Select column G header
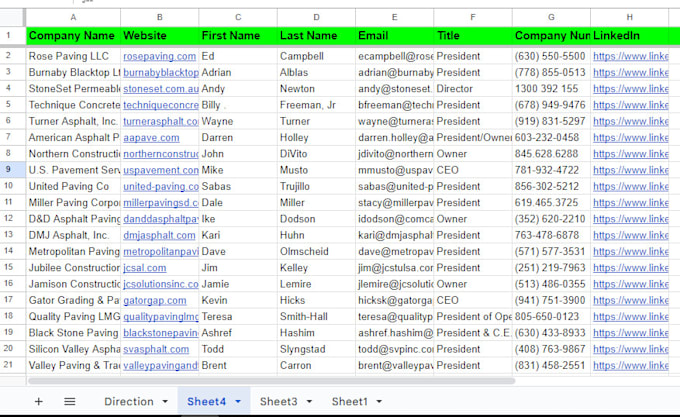Screen dimensions: 680x417 [x=551, y=17]
